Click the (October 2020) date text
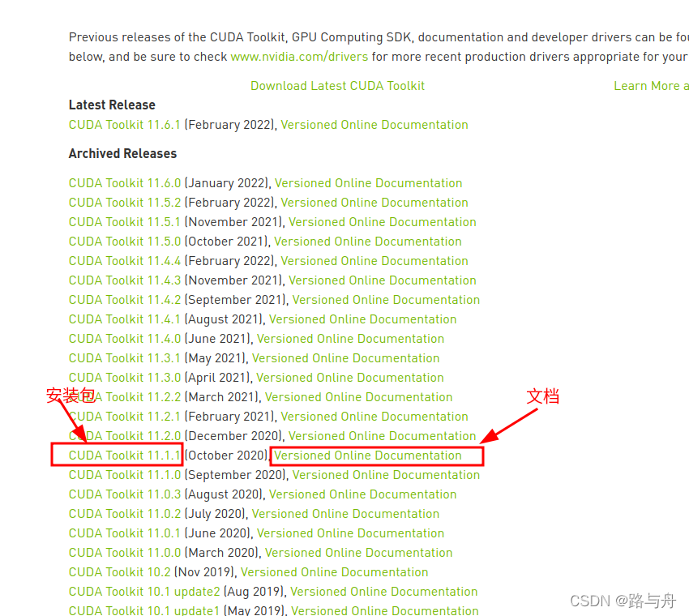The height and width of the screenshot is (616, 689). (x=227, y=456)
